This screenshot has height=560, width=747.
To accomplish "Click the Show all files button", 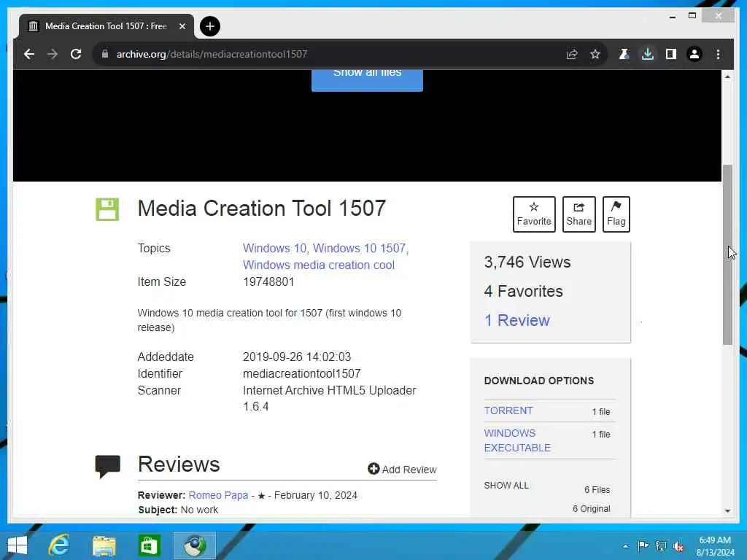I will pyautogui.click(x=367, y=79).
